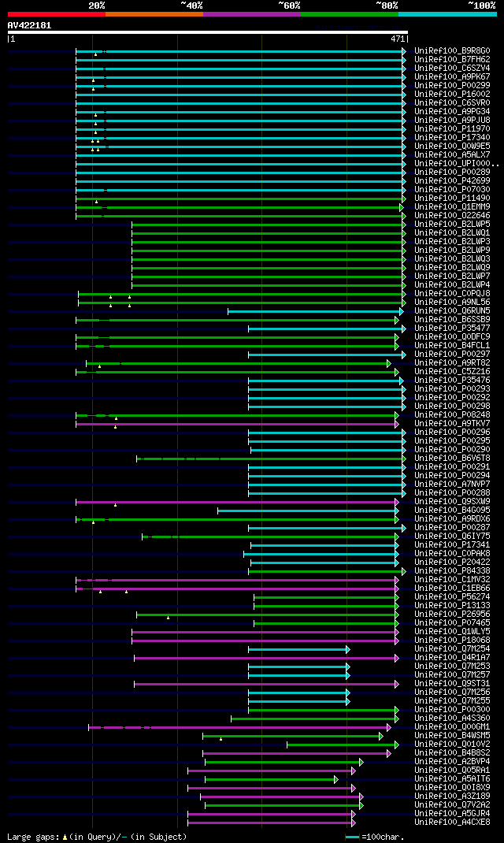Click label UniRef100_Q6IY75
Image resolution: width=504 pixels, height=843 pixels.
coord(452,536)
